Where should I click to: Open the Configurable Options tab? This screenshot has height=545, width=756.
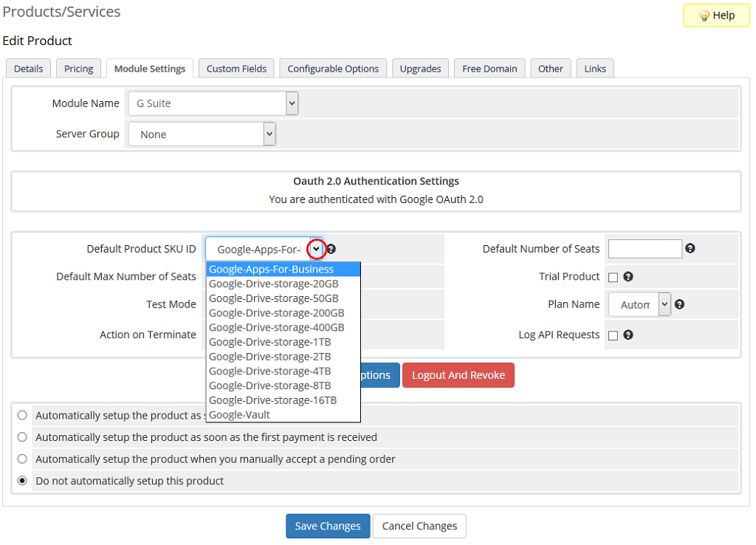click(333, 69)
